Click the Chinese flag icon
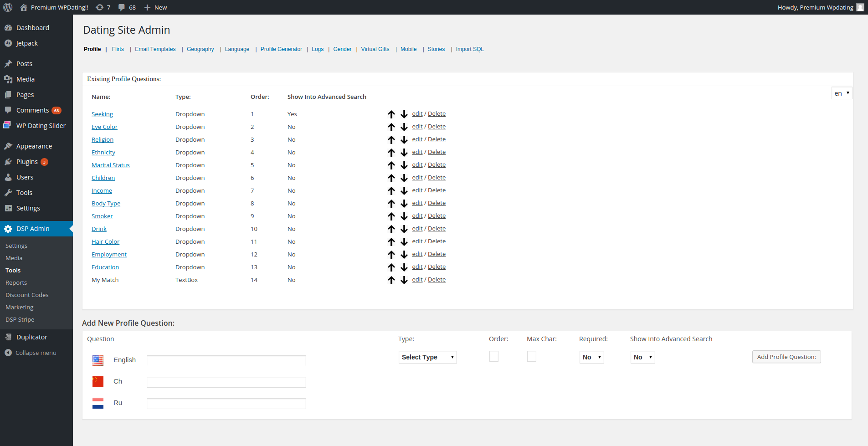This screenshot has height=446, width=868. (98, 382)
